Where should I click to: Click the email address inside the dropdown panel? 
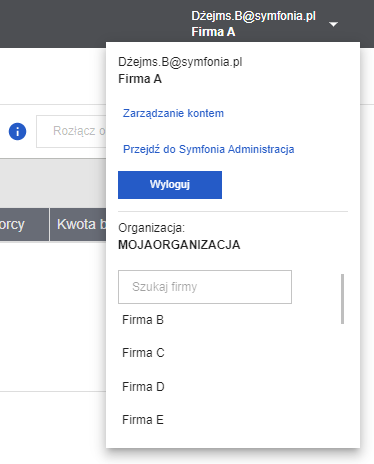click(180, 62)
